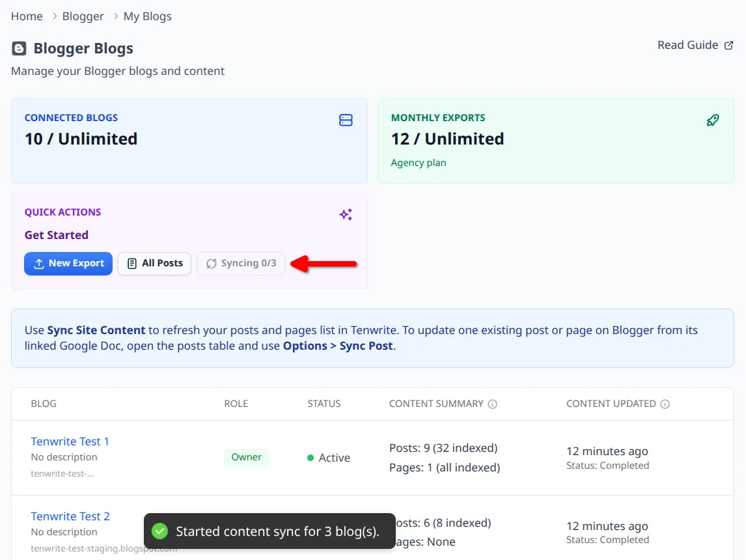Click 'Status: Completed' under Tenwrite Test 1 row
Image resolution: width=746 pixels, height=560 pixels.
[x=607, y=466]
